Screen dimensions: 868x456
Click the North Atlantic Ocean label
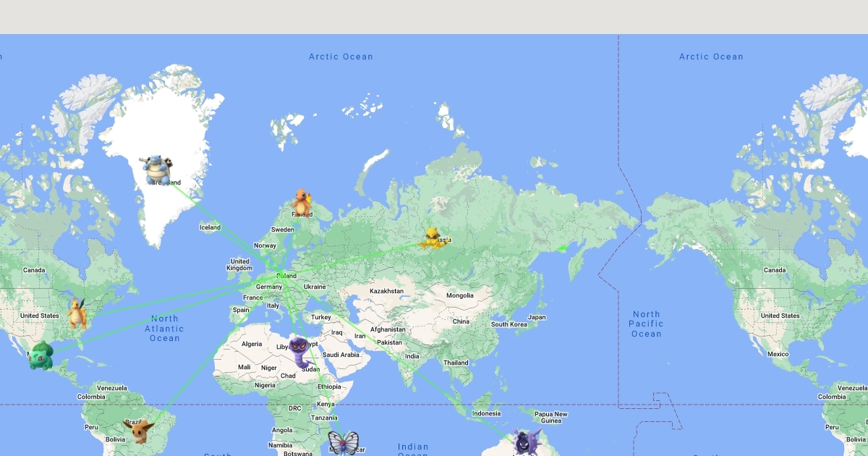click(x=164, y=329)
